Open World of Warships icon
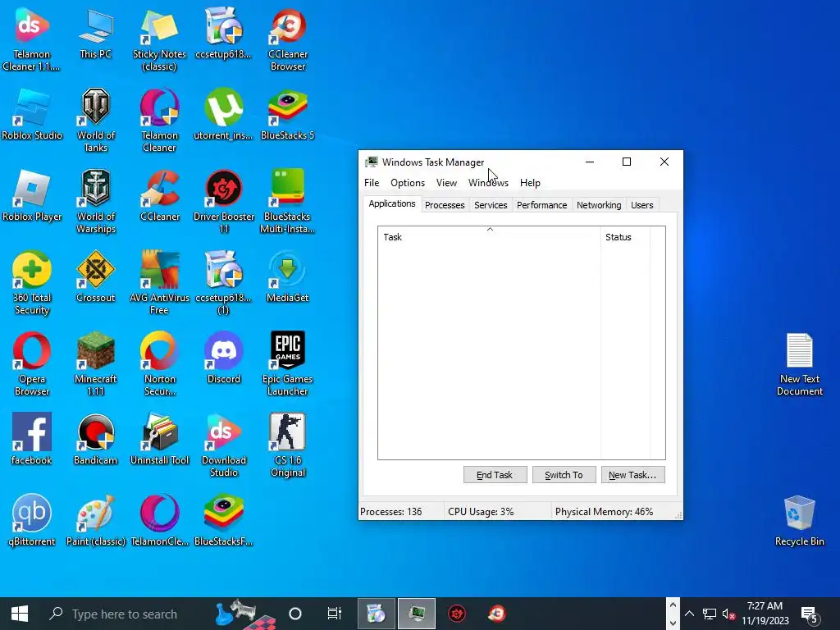840x630 pixels. [x=96, y=202]
